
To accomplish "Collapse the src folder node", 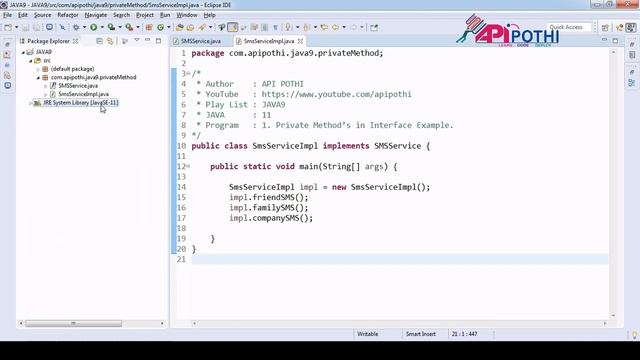I will pyautogui.click(x=31, y=60).
